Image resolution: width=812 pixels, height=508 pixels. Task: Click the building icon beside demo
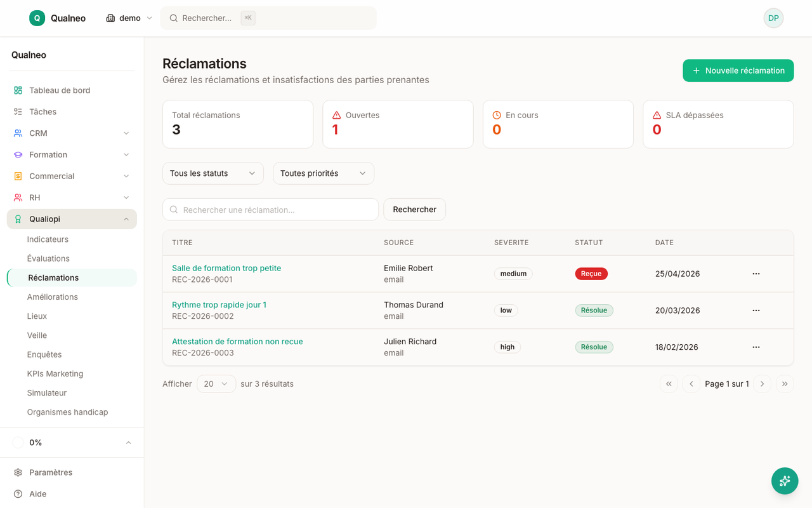[110, 18]
